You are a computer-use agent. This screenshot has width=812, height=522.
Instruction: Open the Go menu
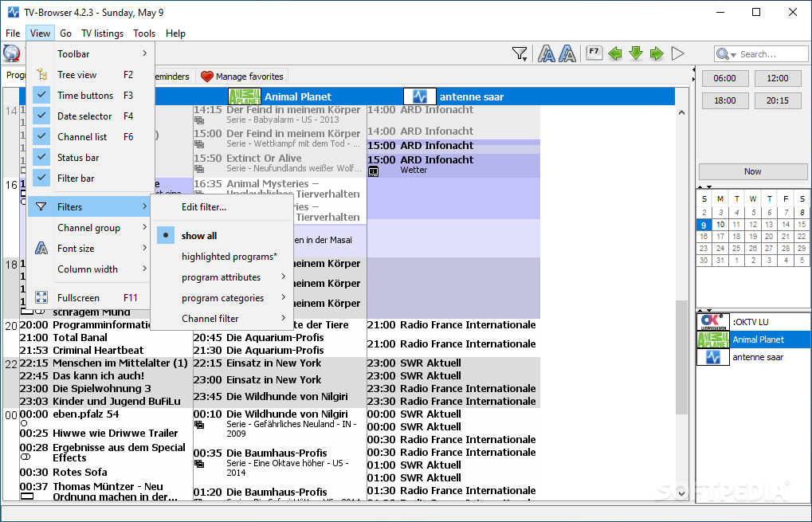[66, 33]
